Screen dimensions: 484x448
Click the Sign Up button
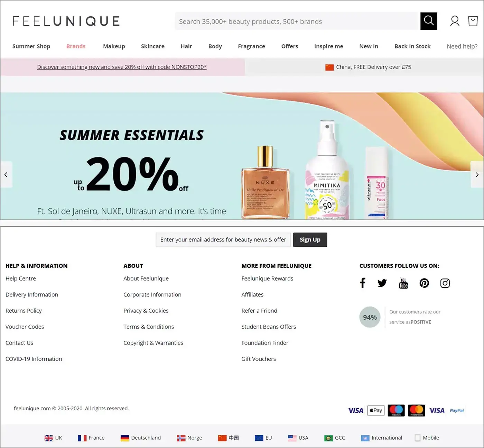[310, 240]
